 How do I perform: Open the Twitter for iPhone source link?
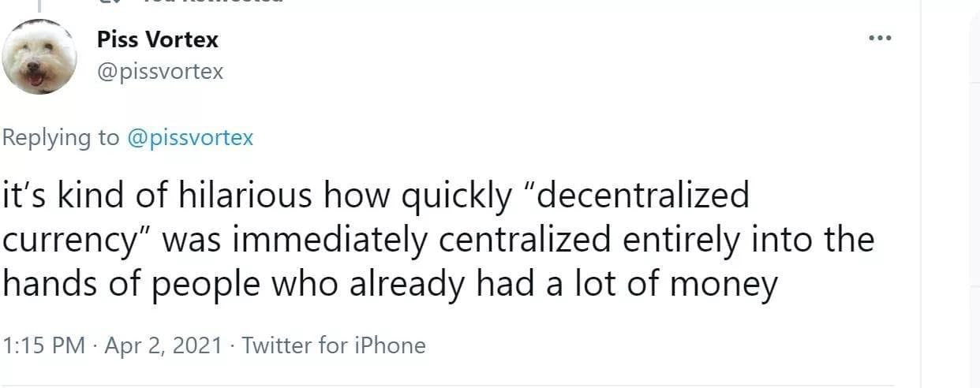click(334, 345)
